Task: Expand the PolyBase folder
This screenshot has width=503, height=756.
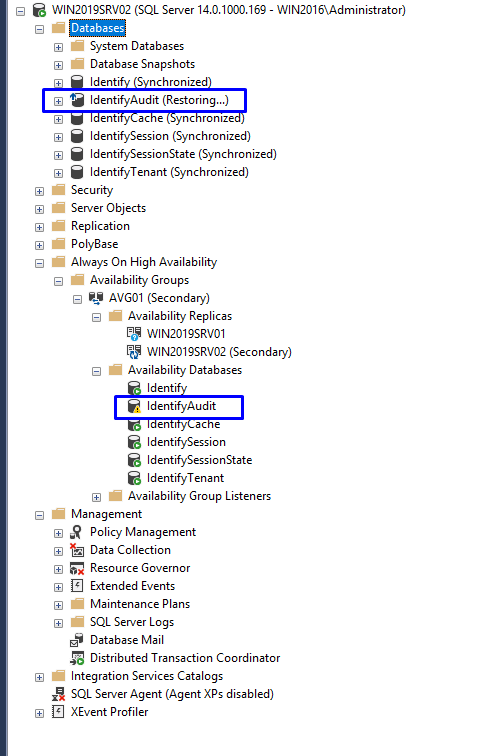Action: 40,245
